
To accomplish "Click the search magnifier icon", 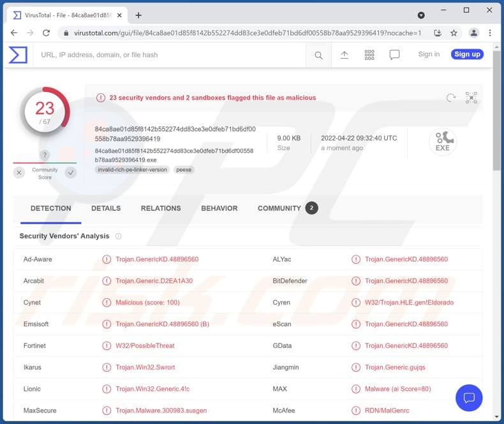I will pyautogui.click(x=318, y=56).
